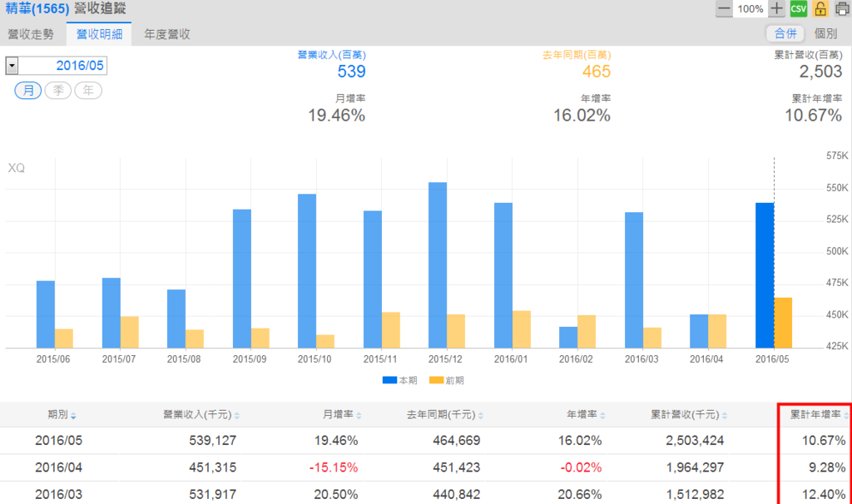Click the 2016/05 dark blue bar
Image resolution: width=852 pixels, height=504 pixels.
[x=765, y=275]
